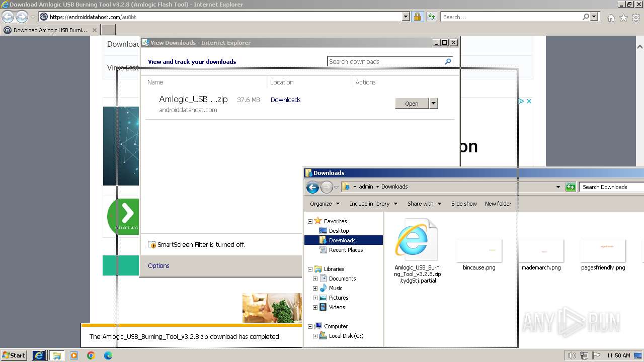Close the ad using X icon
The width and height of the screenshot is (644, 362).
click(x=529, y=101)
